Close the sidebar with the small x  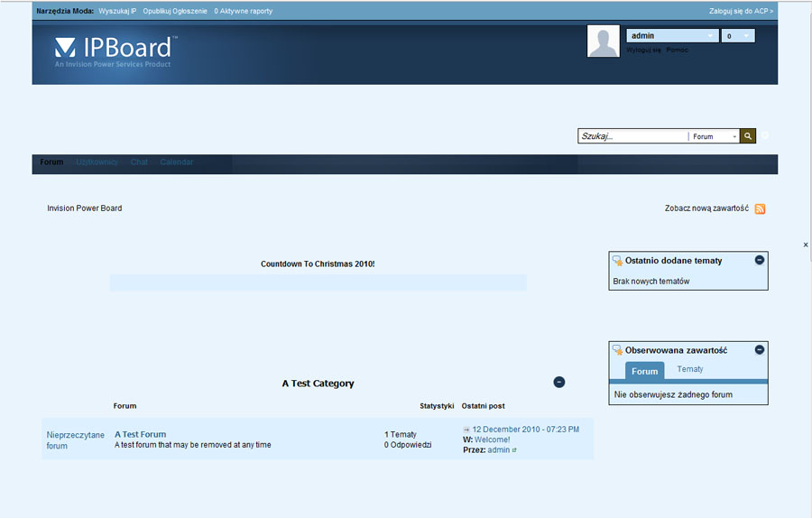[x=806, y=245]
